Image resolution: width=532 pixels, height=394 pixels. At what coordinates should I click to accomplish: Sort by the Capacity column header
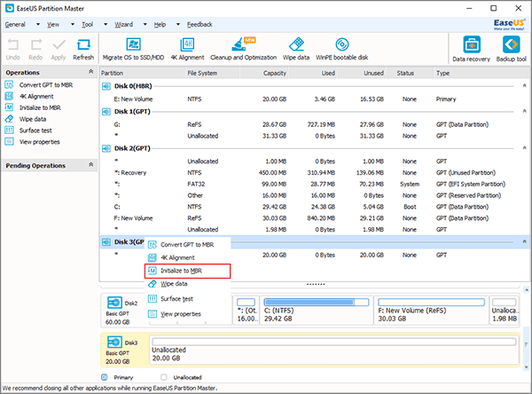[264, 73]
